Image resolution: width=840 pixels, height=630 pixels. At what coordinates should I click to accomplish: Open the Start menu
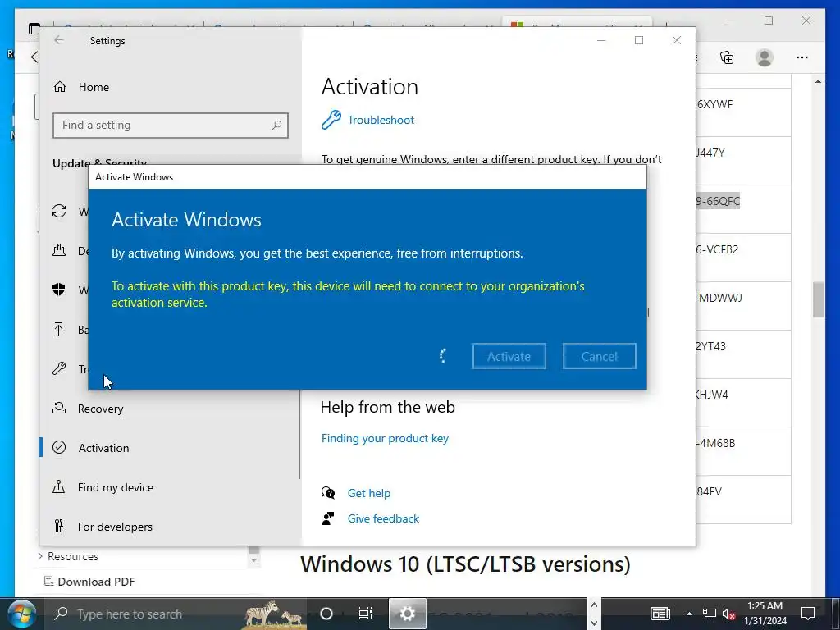click(21, 614)
